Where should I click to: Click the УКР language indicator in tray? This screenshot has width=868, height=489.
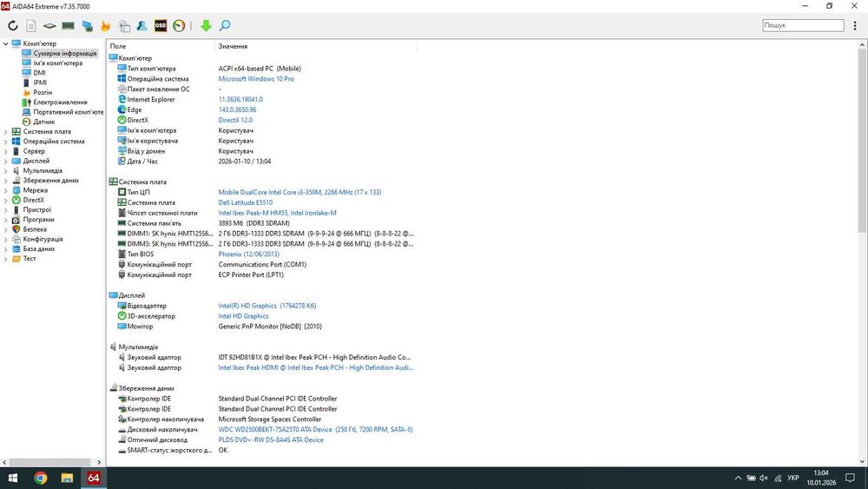(792, 478)
